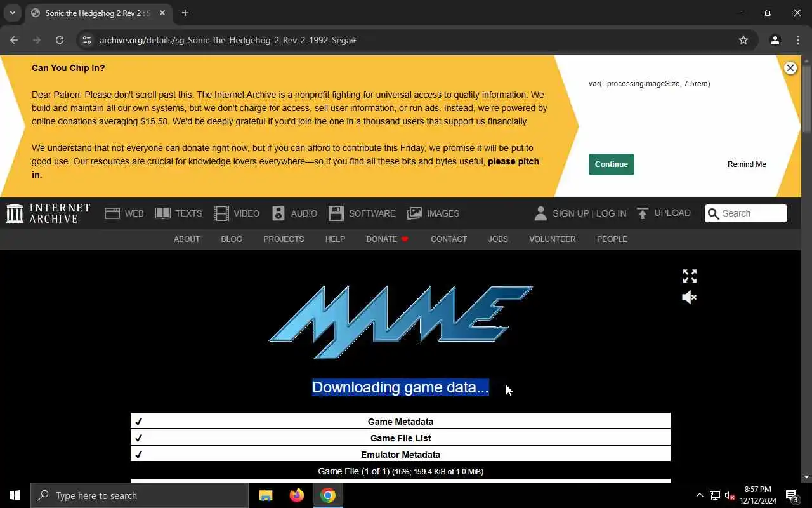Viewport: 812px width, 508px height.
Task: Click SIGN UP | LOG IN
Action: click(x=589, y=213)
